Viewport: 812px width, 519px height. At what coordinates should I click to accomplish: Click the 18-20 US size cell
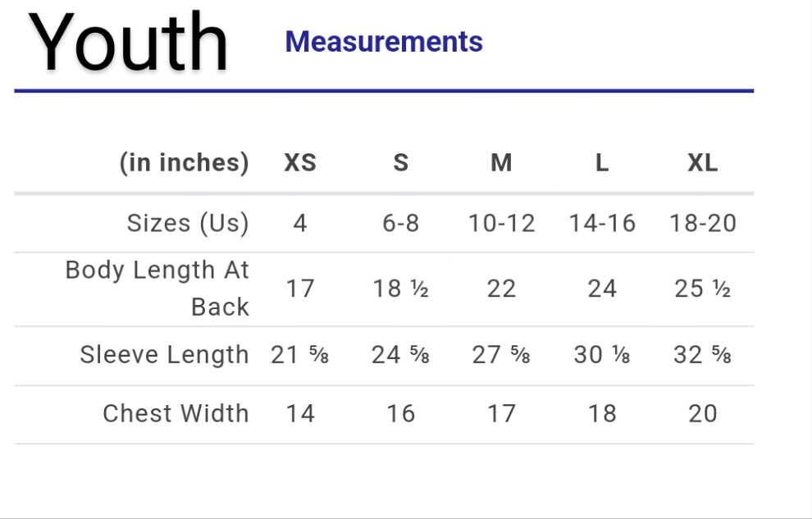pos(703,223)
